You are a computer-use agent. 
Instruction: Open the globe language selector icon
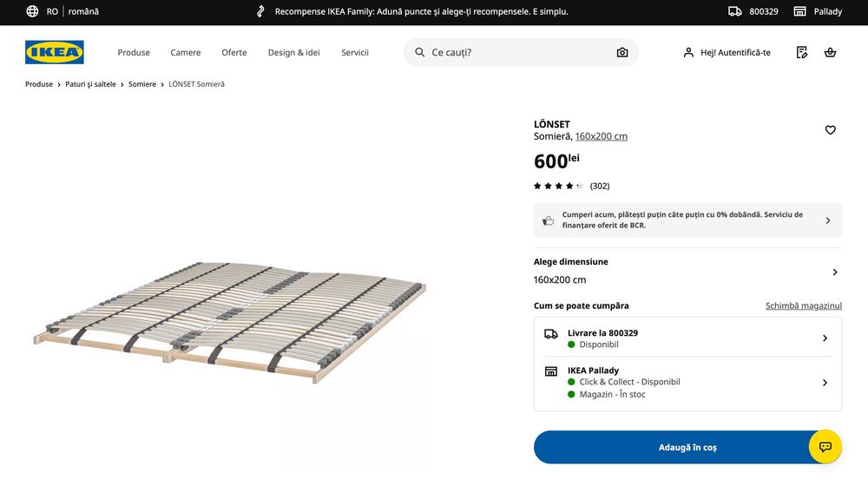point(32,11)
